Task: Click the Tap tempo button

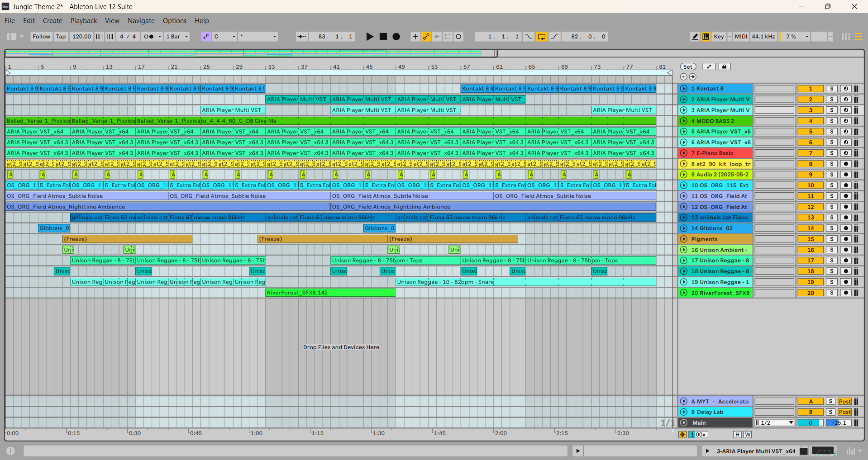Action: click(x=61, y=37)
